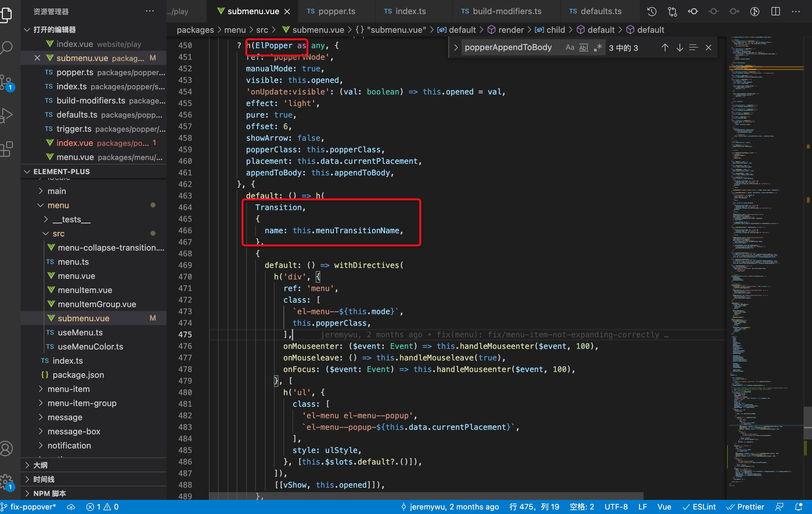
Task: Split the editor to the right
Action: 775,12
